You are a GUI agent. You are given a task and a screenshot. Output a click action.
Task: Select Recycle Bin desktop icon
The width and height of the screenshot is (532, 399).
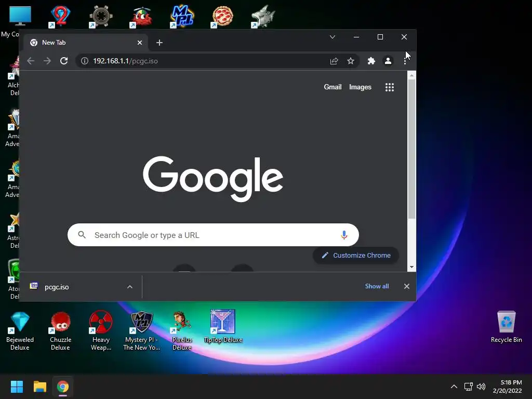506,327
